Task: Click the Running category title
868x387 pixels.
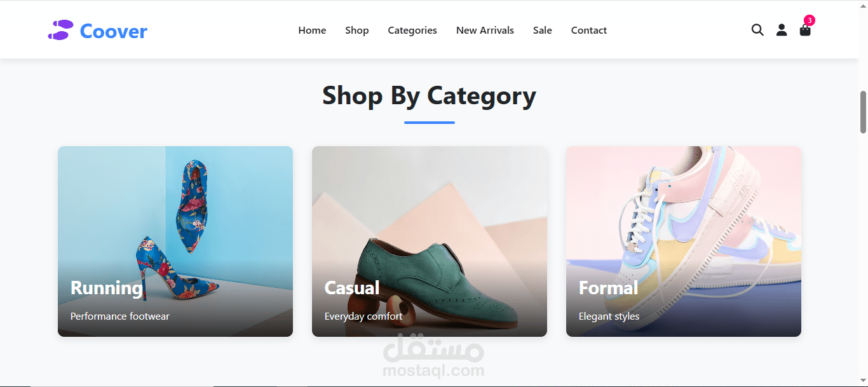Action: click(x=107, y=288)
